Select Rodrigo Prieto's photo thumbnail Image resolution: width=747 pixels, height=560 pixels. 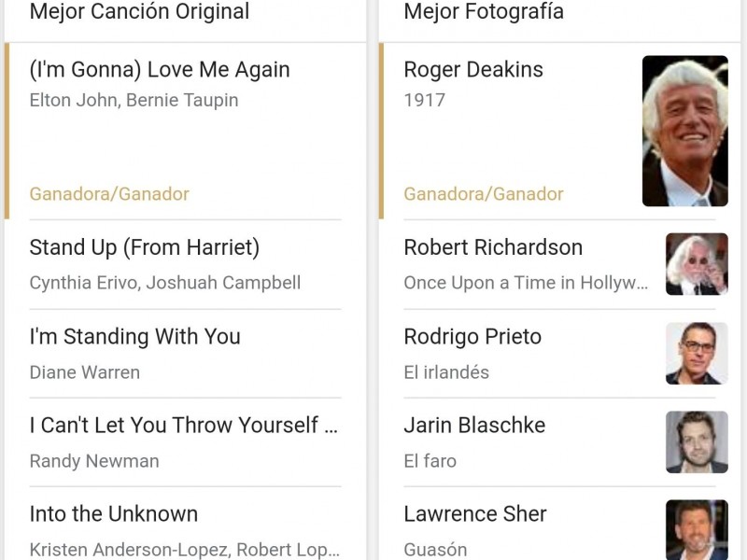697,353
